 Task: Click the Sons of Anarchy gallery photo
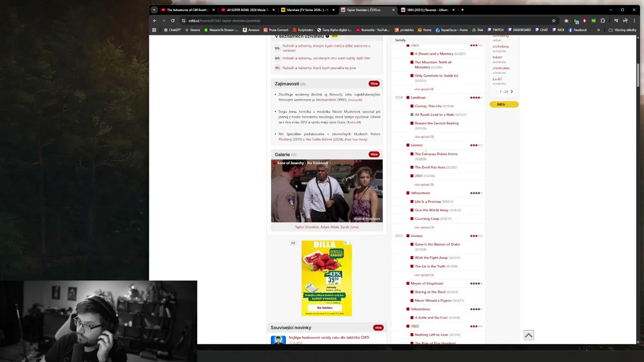pyautogui.click(x=327, y=191)
